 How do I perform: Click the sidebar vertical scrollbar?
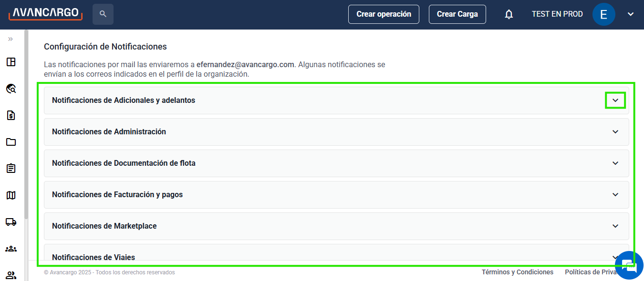(x=27, y=125)
